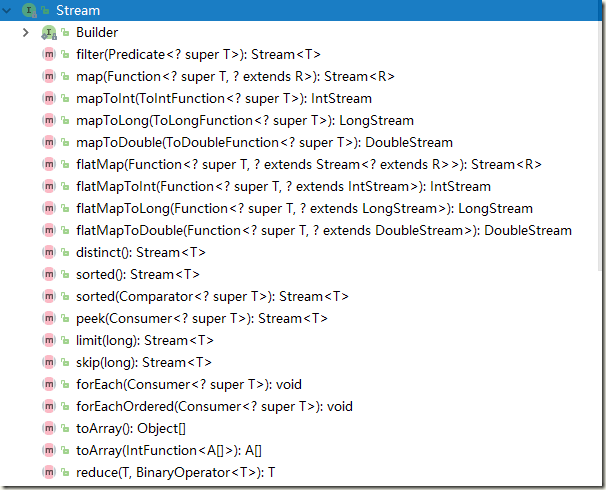This screenshot has height=490, width=606.
Task: Click the method icon next to mapToInt
Action: (x=49, y=99)
